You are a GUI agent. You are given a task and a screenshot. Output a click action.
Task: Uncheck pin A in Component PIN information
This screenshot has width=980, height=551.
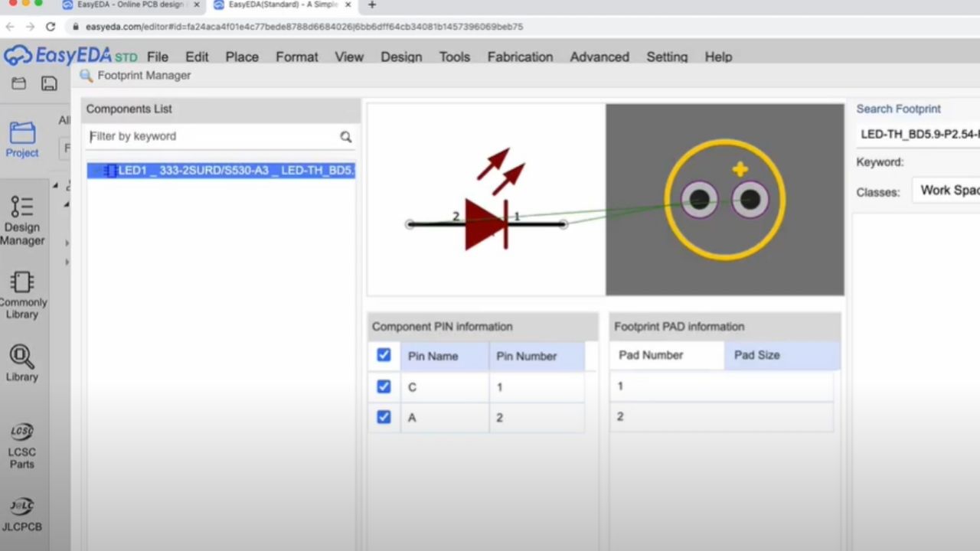coord(384,417)
